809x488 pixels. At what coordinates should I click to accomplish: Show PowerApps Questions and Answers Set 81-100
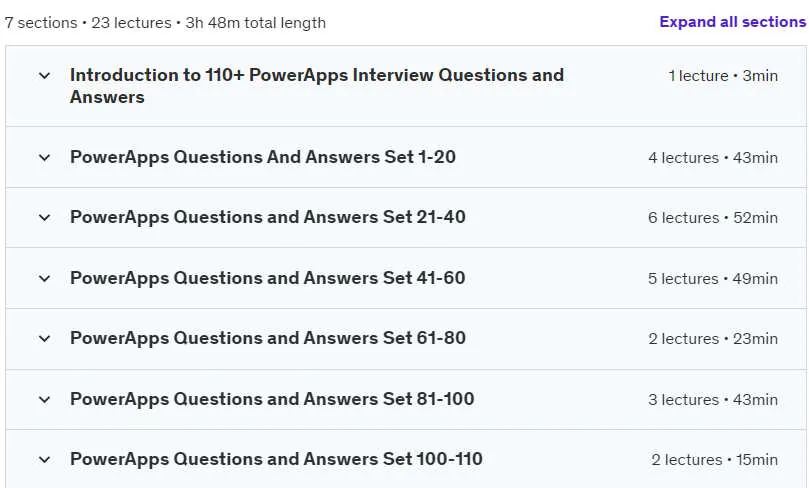click(272, 399)
